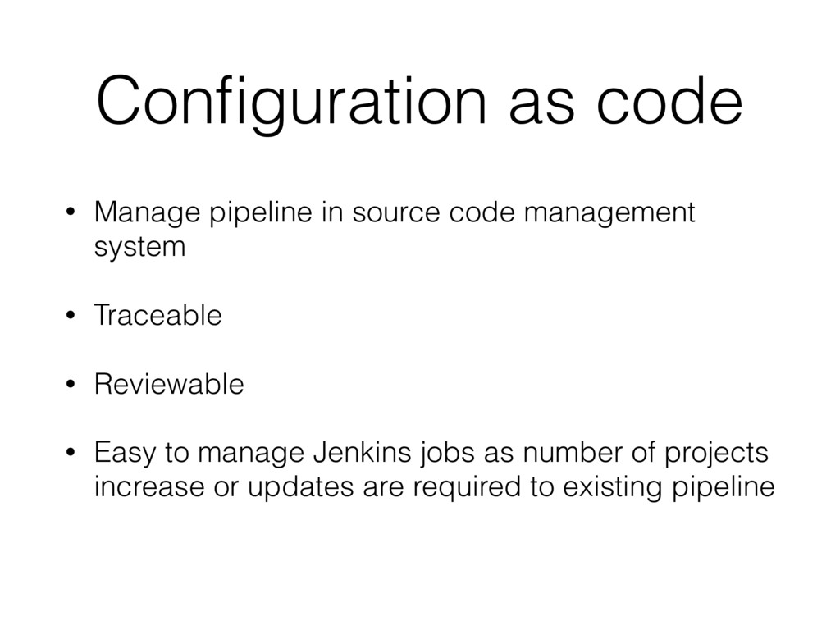Select the Reviewable bullet text
This screenshot has width=840, height=630.
tap(169, 384)
